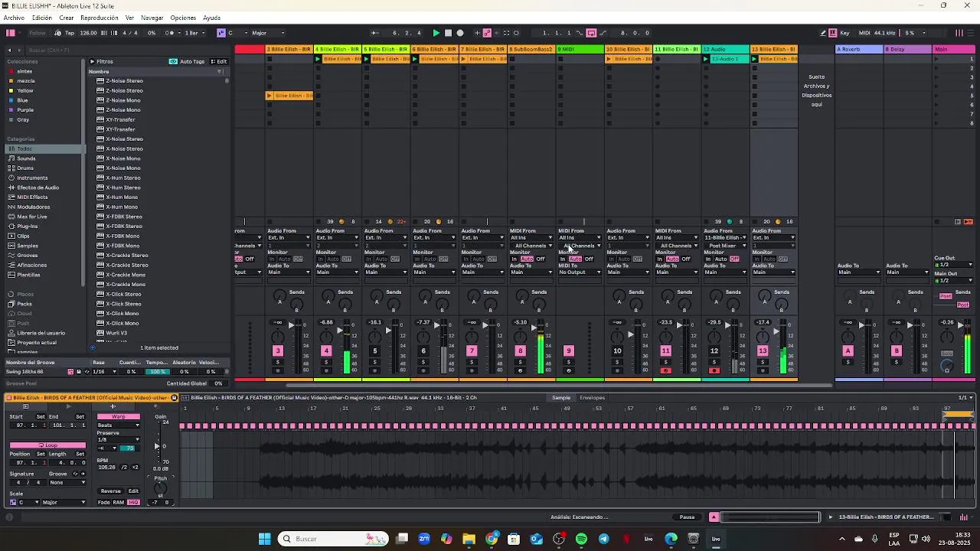This screenshot has height=551, width=980.
Task: Click the Scale Mode icon in transport
Action: pyautogui.click(x=220, y=33)
